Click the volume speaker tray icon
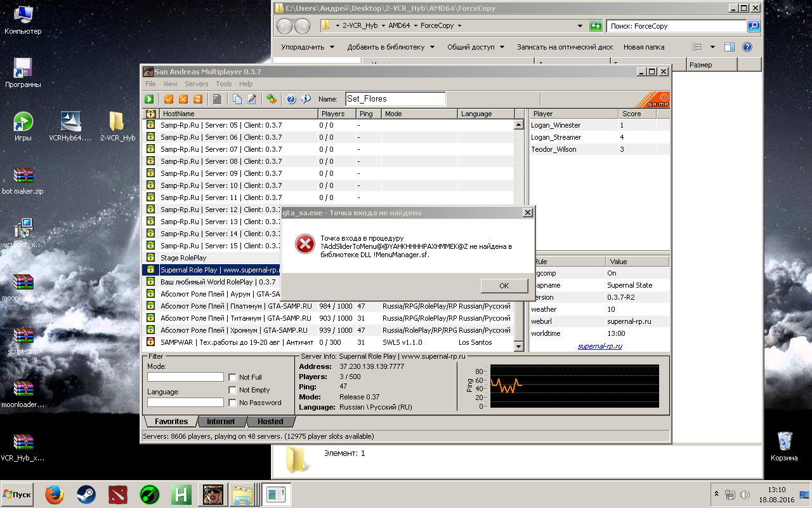Screen dimensions: 812x508 [746, 495]
